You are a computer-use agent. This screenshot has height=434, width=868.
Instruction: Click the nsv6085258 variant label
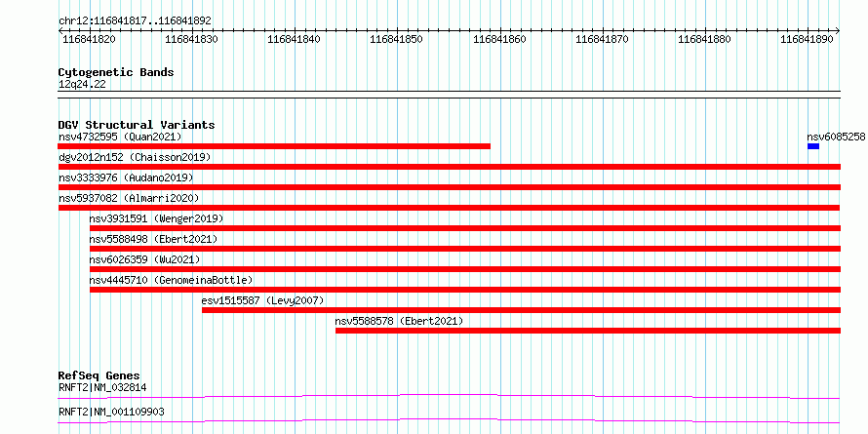836,137
